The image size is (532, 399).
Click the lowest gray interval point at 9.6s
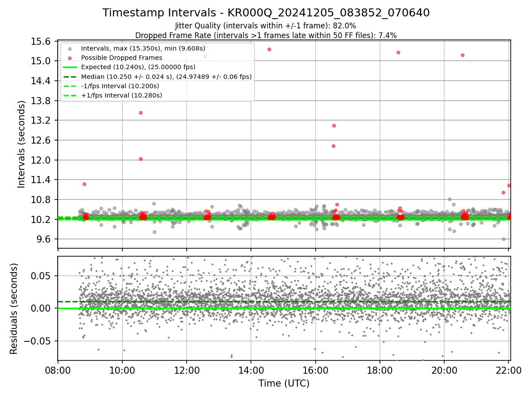point(504,239)
